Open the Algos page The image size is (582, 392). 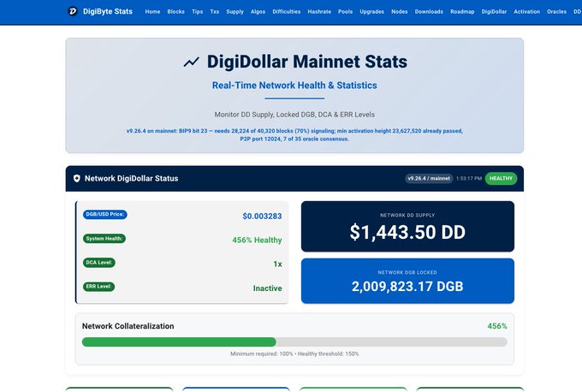point(258,11)
